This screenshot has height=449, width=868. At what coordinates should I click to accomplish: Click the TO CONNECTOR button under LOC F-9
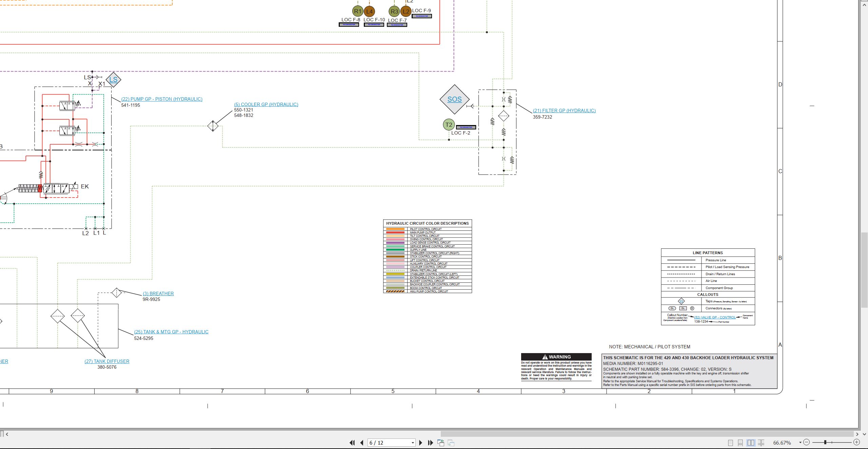coord(422,16)
